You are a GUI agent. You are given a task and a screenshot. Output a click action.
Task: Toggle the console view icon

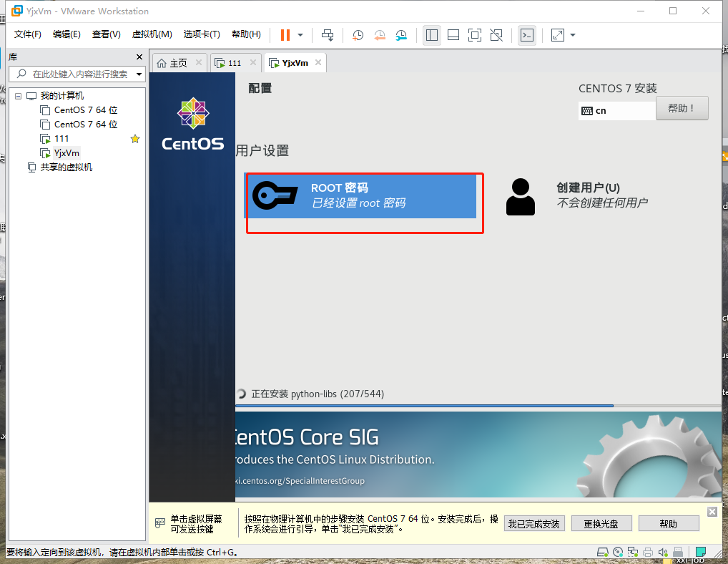tap(527, 35)
